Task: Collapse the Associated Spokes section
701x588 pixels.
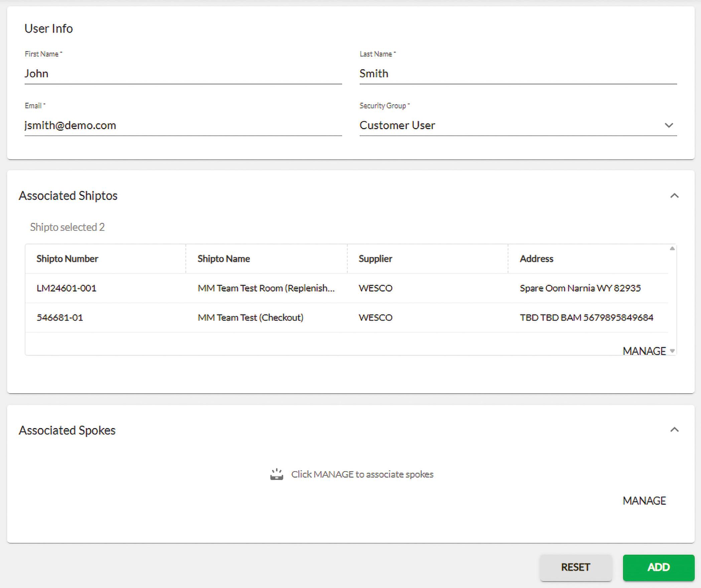Action: click(x=674, y=430)
